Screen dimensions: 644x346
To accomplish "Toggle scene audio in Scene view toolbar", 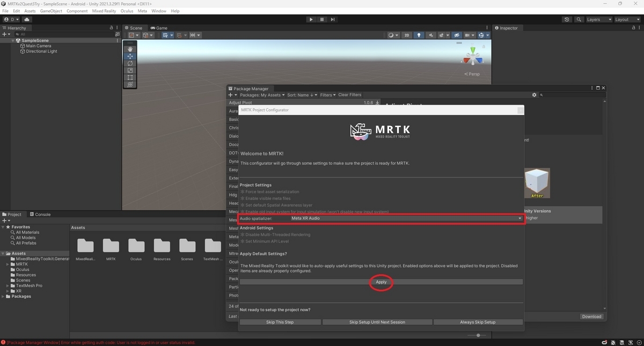I will point(431,35).
